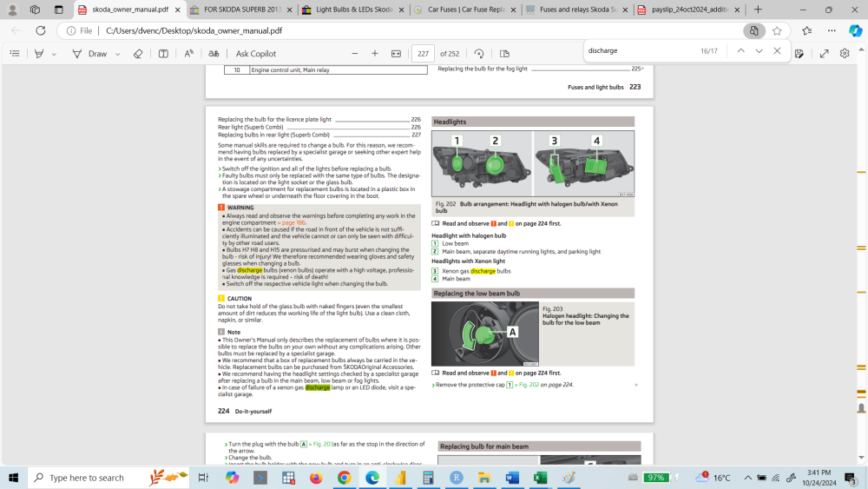The image size is (868, 489).
Task: Open the browser profile icon
Action: 12,10
